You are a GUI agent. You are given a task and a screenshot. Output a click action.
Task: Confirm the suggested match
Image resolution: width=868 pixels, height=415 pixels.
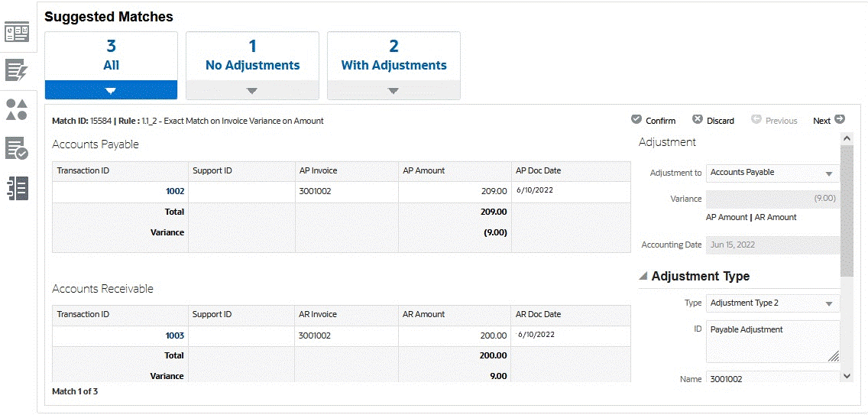click(653, 121)
